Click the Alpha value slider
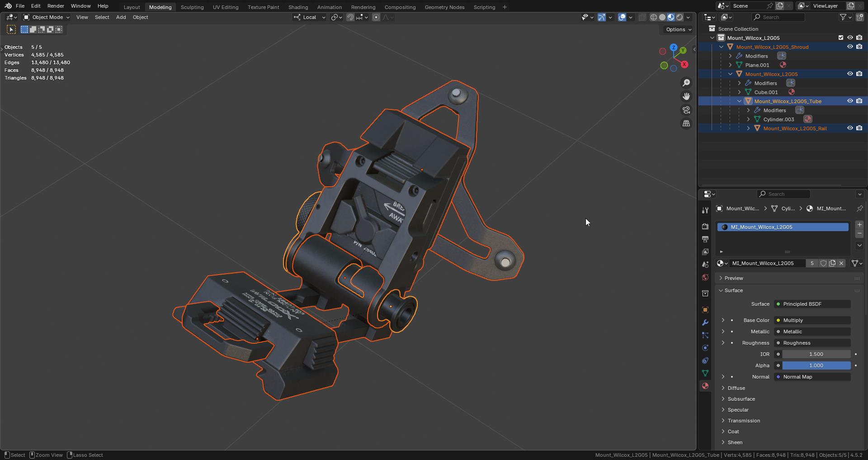 pos(816,365)
